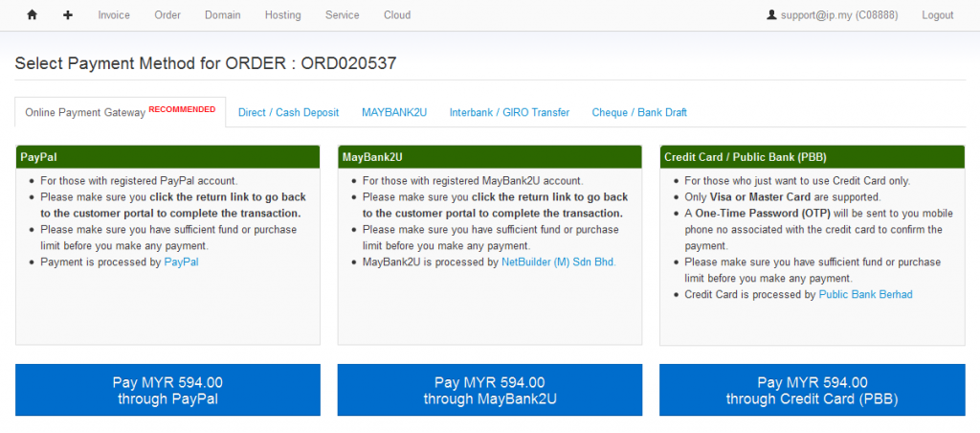Open the Order menu
The height and width of the screenshot is (433, 980).
pyautogui.click(x=167, y=15)
